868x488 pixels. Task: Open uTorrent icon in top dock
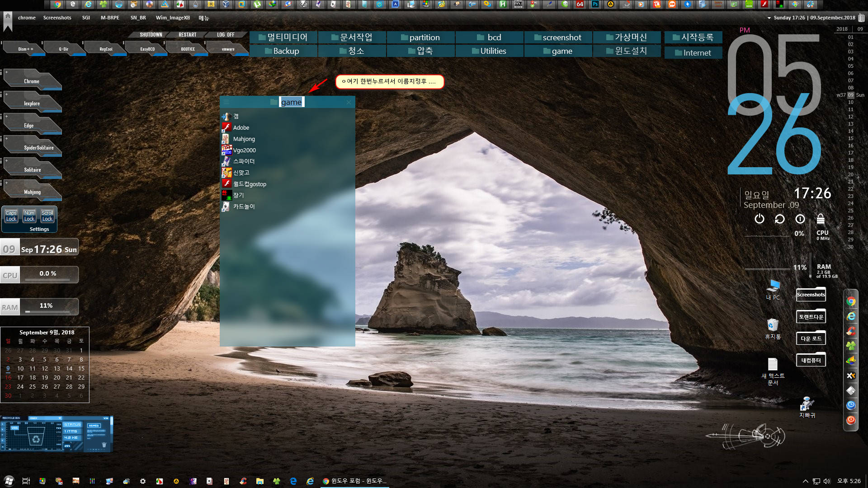[257, 5]
